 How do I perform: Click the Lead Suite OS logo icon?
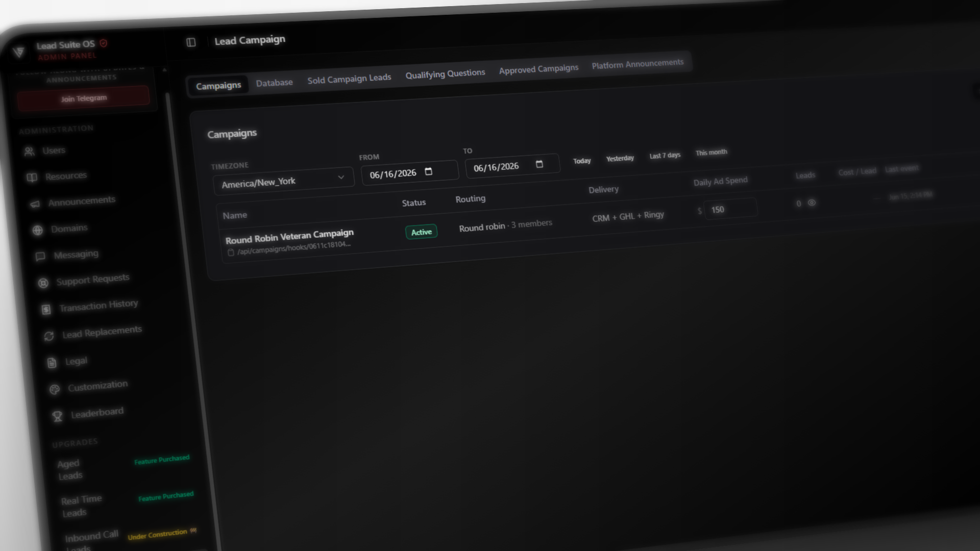point(19,52)
